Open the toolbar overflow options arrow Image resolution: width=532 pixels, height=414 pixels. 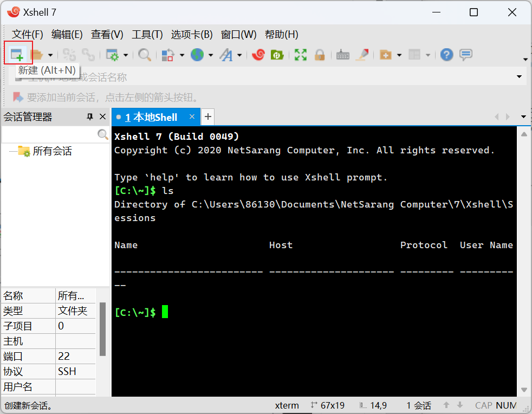(525, 60)
